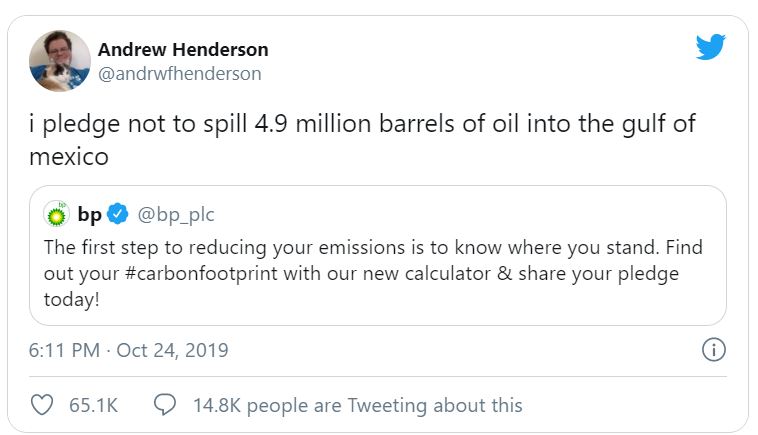
Task: Click the Oct 24, 2019 date
Action: [172, 351]
